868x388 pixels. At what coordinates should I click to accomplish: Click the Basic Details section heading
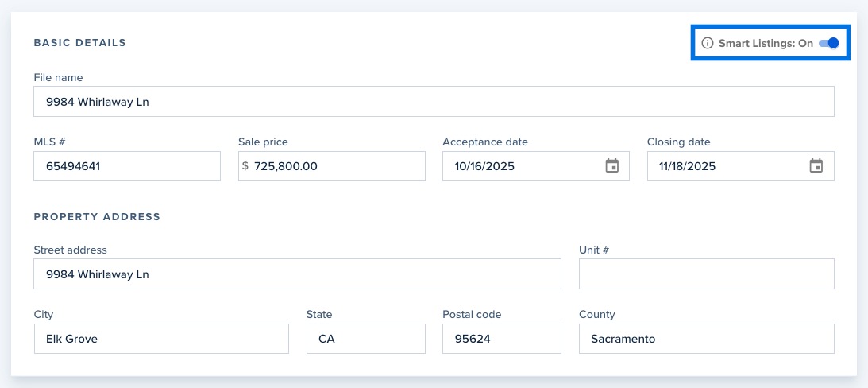pyautogui.click(x=80, y=43)
